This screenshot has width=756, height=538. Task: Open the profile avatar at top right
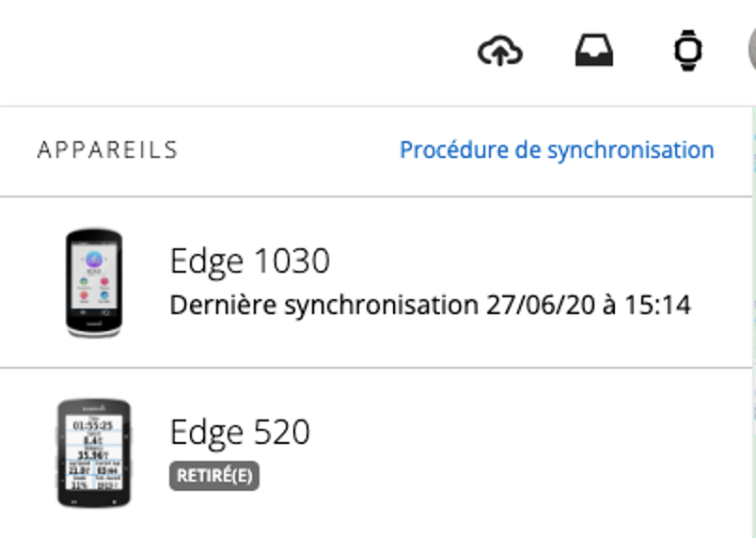coord(751,49)
